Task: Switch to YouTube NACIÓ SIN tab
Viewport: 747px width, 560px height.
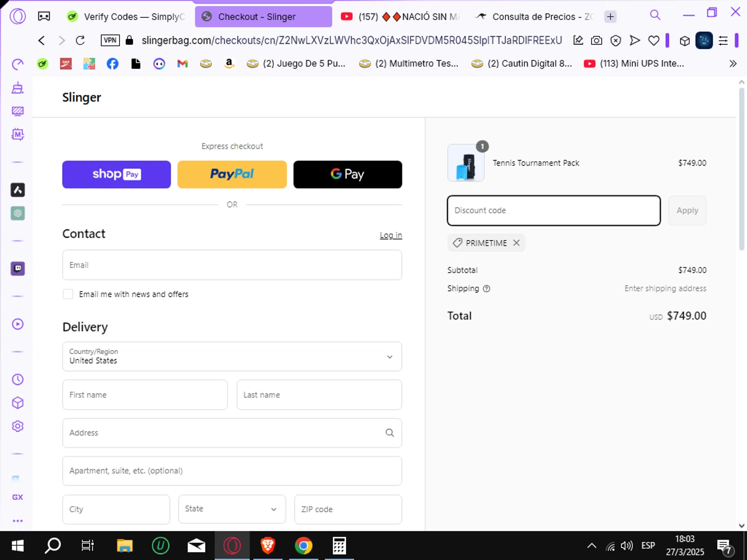Action: click(x=400, y=16)
